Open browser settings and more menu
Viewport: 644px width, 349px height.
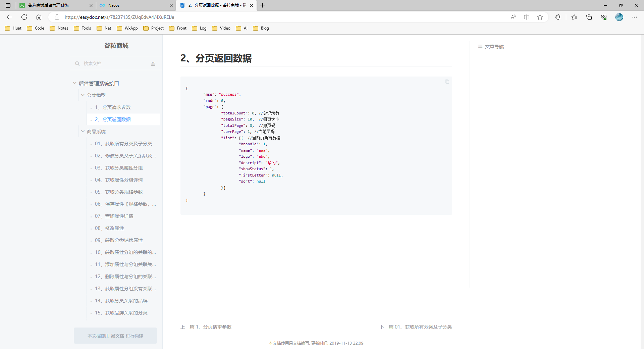click(634, 17)
